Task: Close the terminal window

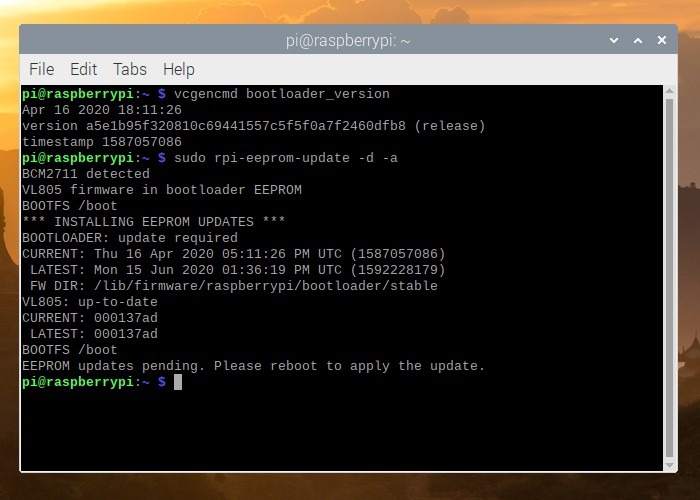Action: click(662, 40)
